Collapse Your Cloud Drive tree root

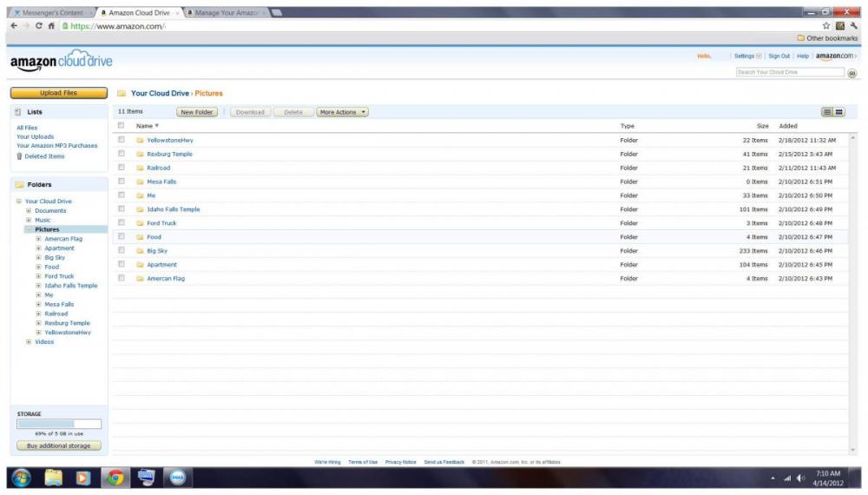19,201
